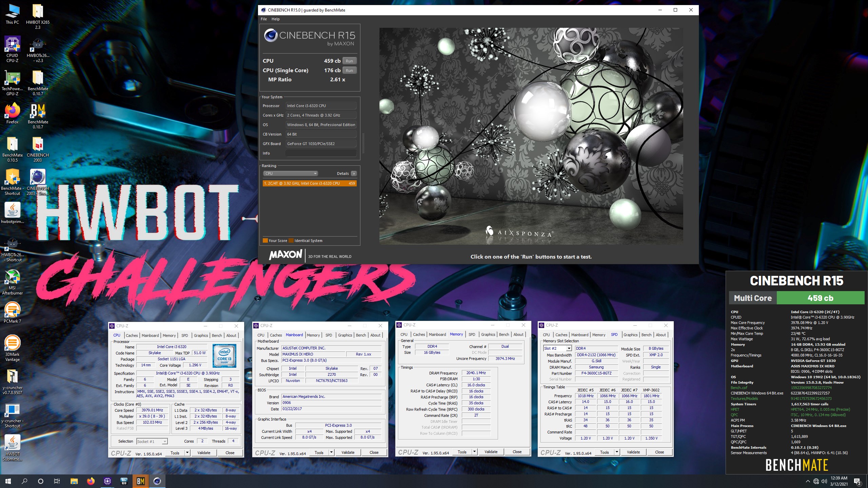Open Slot #2 memory slot dropdown
Image resolution: width=868 pixels, height=488 pixels.
[x=557, y=348]
